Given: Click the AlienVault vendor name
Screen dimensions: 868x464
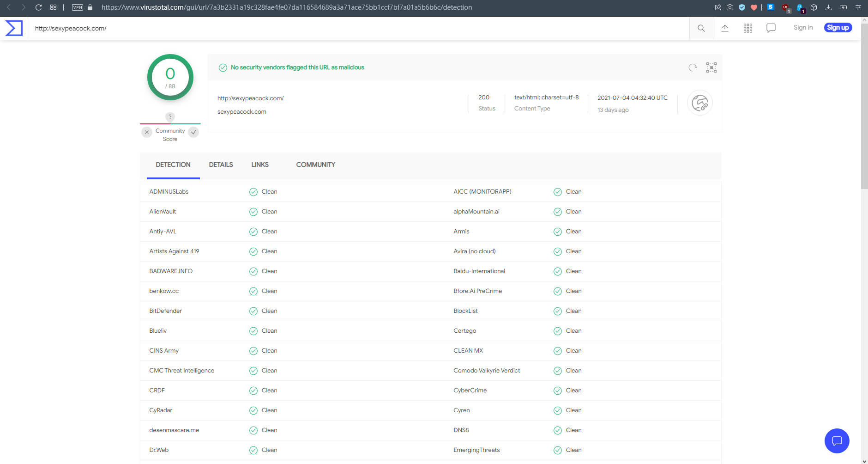Looking at the screenshot, I should (x=163, y=212).
